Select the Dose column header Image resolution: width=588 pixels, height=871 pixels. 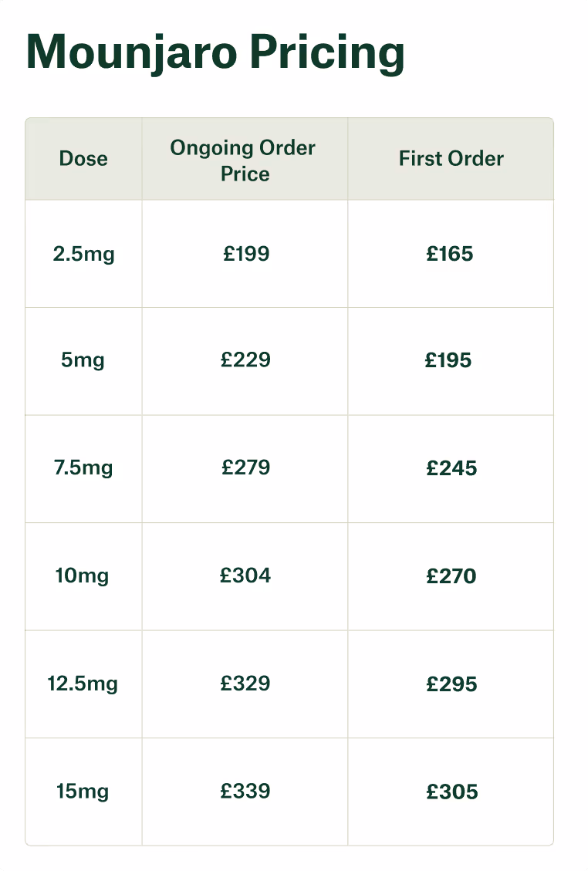click(83, 158)
